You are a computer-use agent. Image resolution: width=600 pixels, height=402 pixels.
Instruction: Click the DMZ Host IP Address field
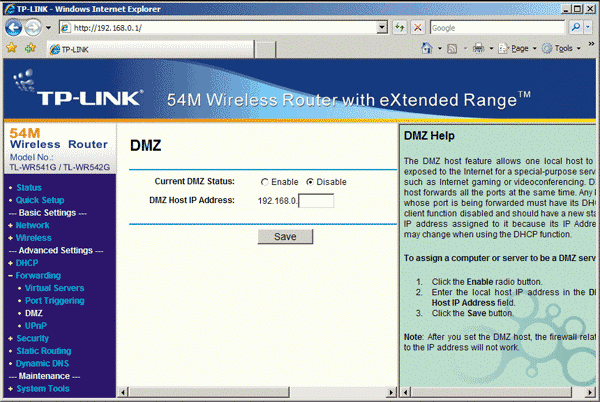click(x=316, y=201)
